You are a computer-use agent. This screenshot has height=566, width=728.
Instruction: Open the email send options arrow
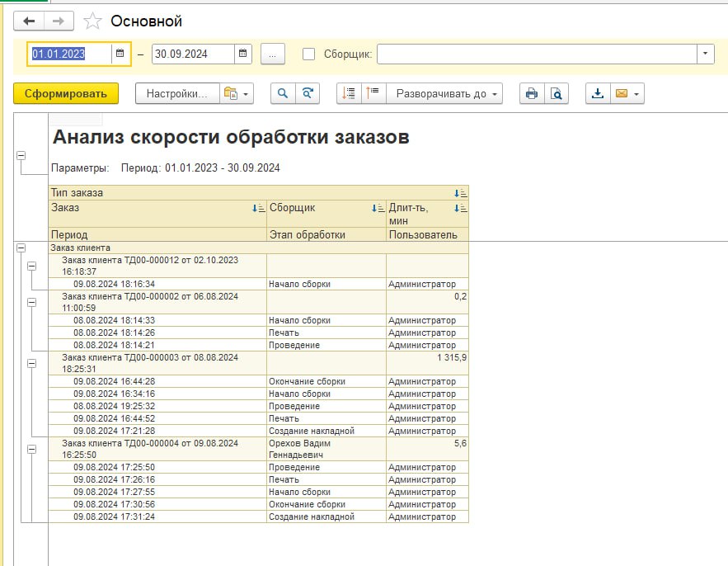(636, 94)
